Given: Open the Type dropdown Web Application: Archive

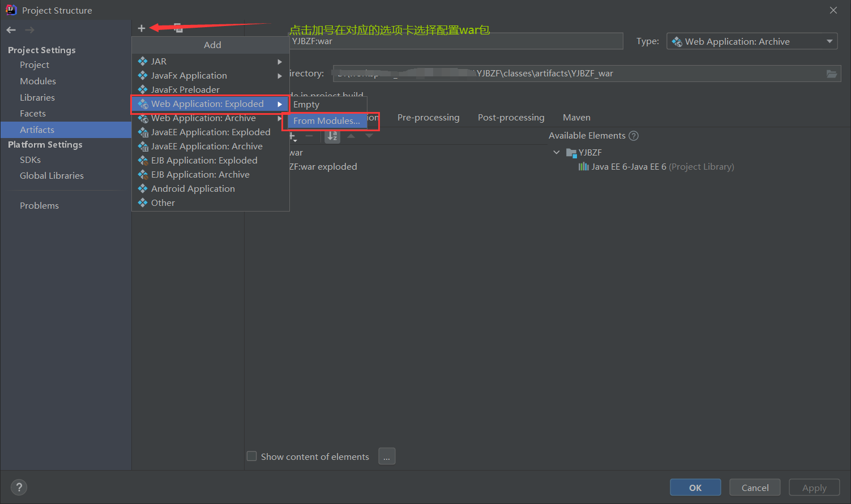Looking at the screenshot, I should click(x=752, y=41).
